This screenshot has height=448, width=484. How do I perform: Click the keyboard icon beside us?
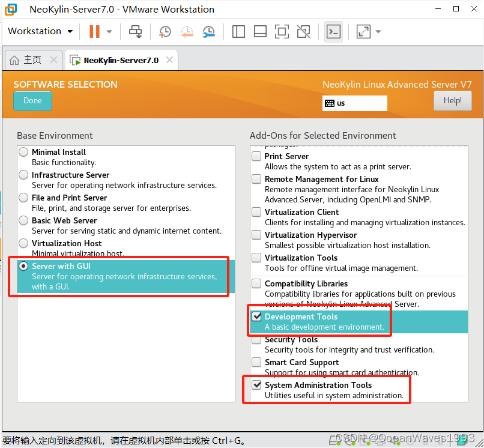330,103
